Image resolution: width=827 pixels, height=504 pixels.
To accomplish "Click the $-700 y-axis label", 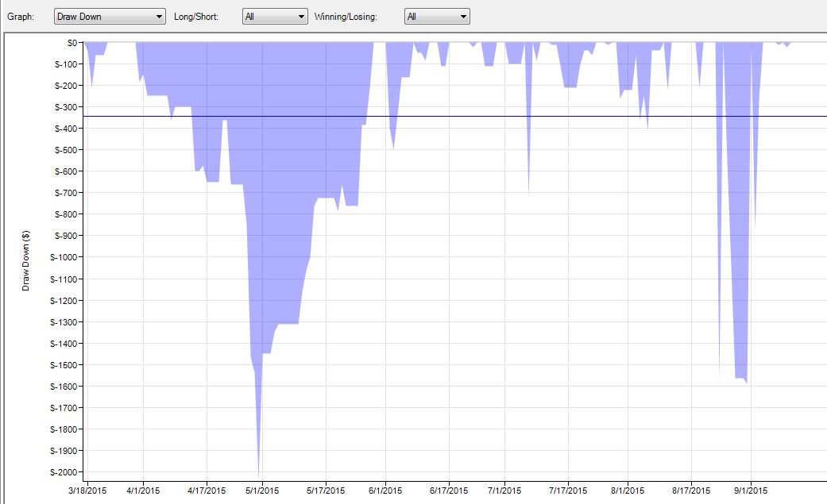I will pos(66,193).
